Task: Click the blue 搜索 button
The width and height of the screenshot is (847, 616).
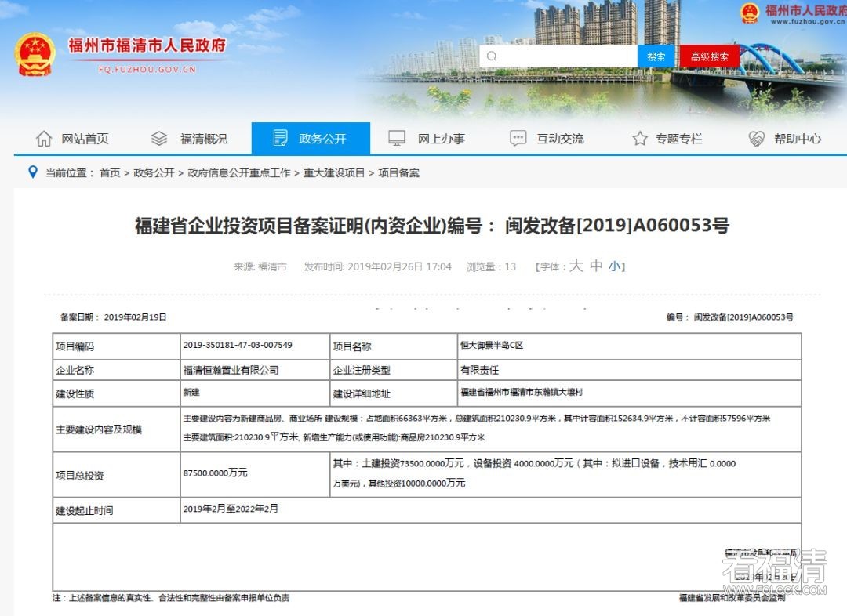Action: (x=656, y=56)
